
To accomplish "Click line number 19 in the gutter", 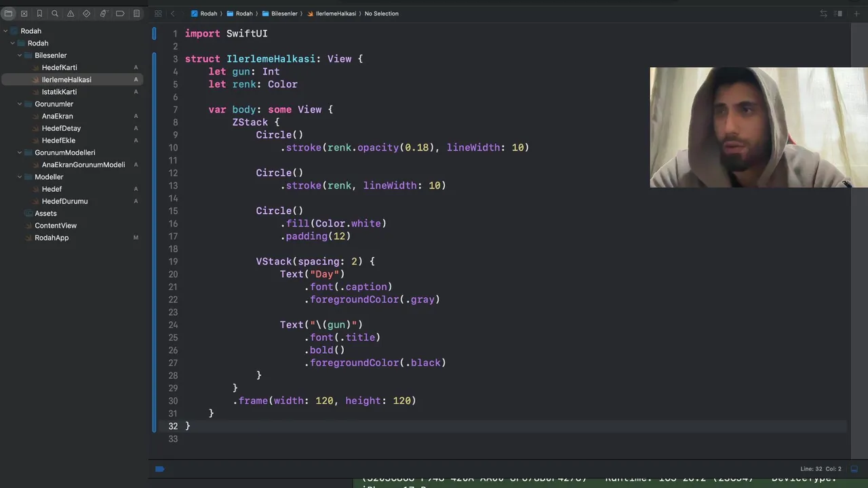I will 172,262.
